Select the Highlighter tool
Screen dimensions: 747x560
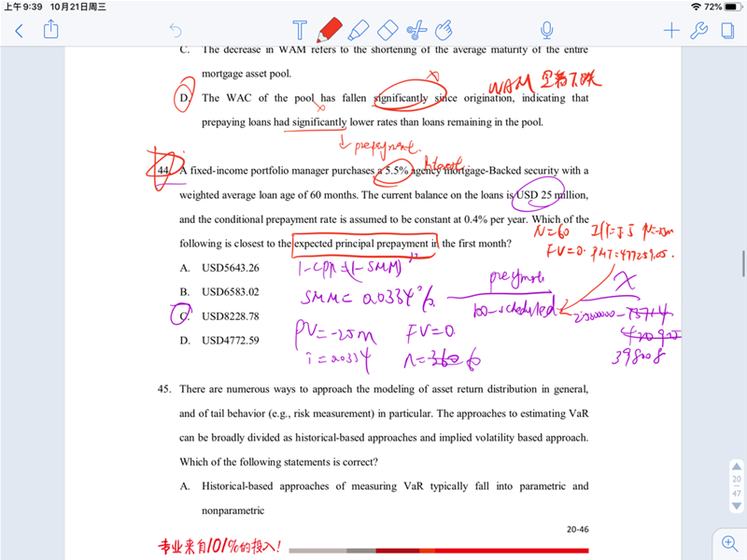(359, 30)
